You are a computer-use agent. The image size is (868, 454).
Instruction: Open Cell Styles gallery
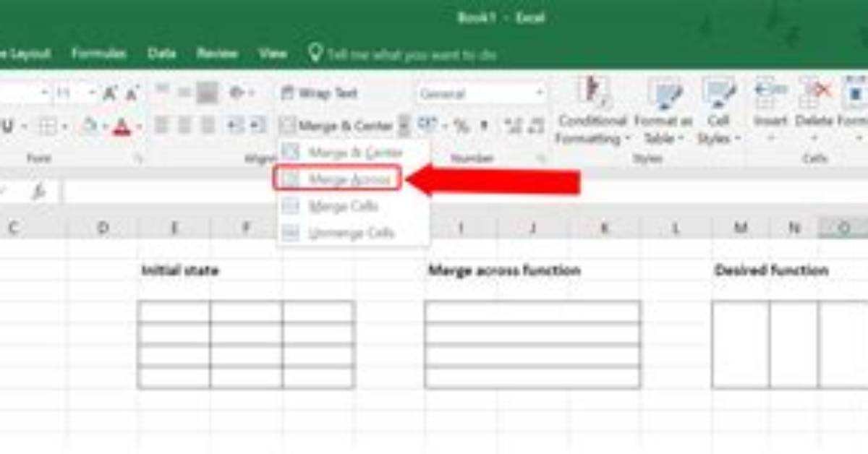coord(718,110)
